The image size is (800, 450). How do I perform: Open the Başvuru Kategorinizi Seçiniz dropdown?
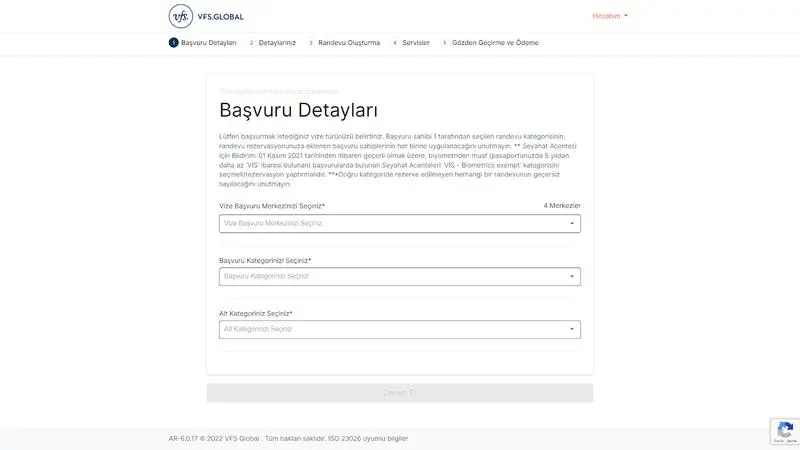[399, 277]
